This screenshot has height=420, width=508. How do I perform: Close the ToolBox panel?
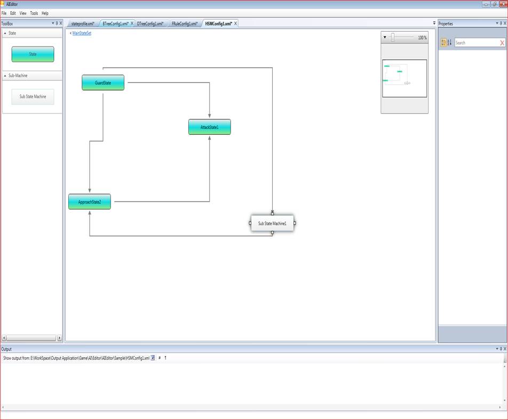(x=61, y=23)
